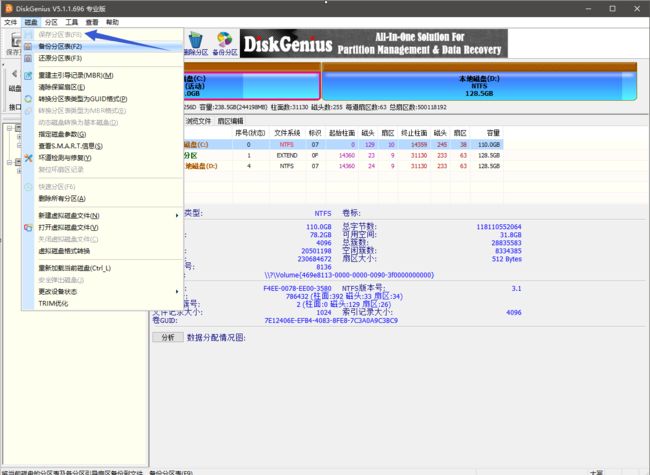Click the NTFS version value 3.1
The width and height of the screenshot is (650, 475).
[516, 288]
